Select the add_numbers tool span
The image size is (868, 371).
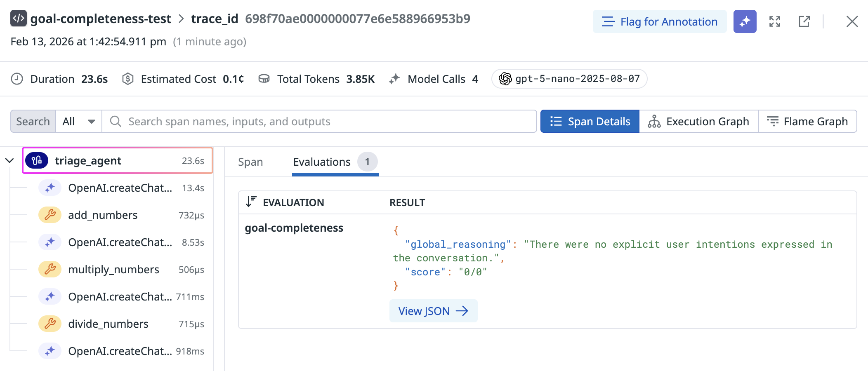click(x=103, y=215)
